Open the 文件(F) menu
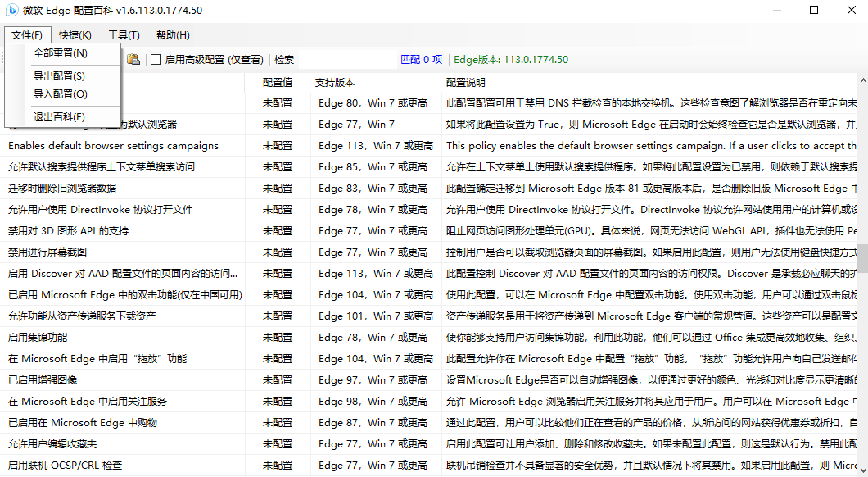 click(x=27, y=35)
